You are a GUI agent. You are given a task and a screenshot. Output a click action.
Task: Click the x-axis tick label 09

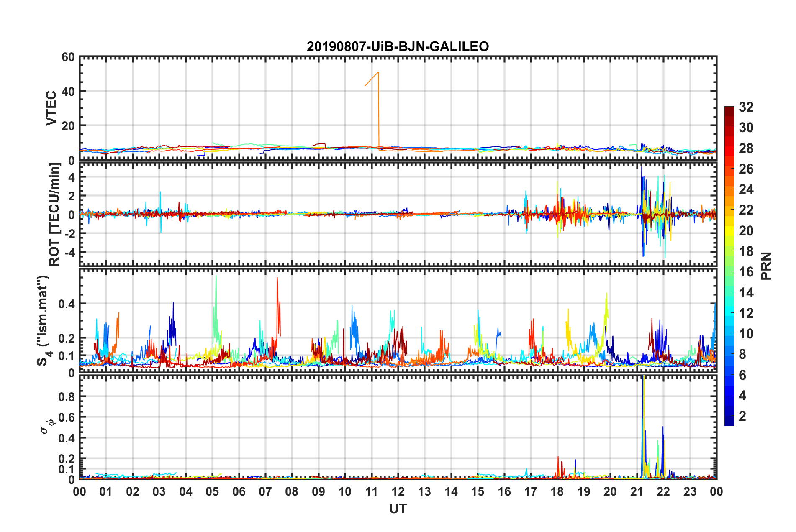(318, 491)
